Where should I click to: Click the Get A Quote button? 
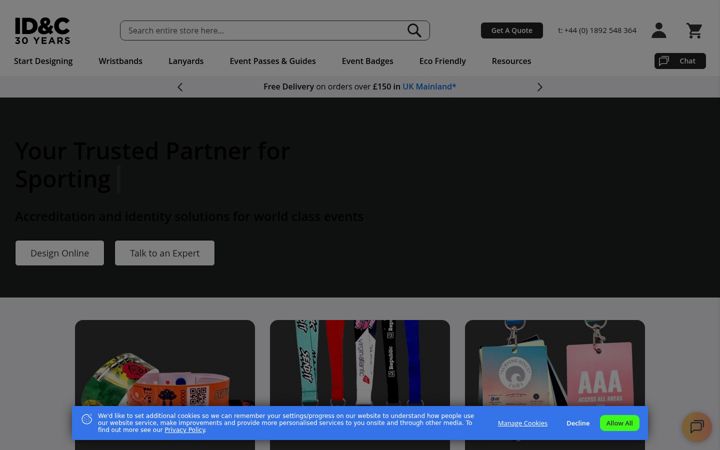click(512, 30)
